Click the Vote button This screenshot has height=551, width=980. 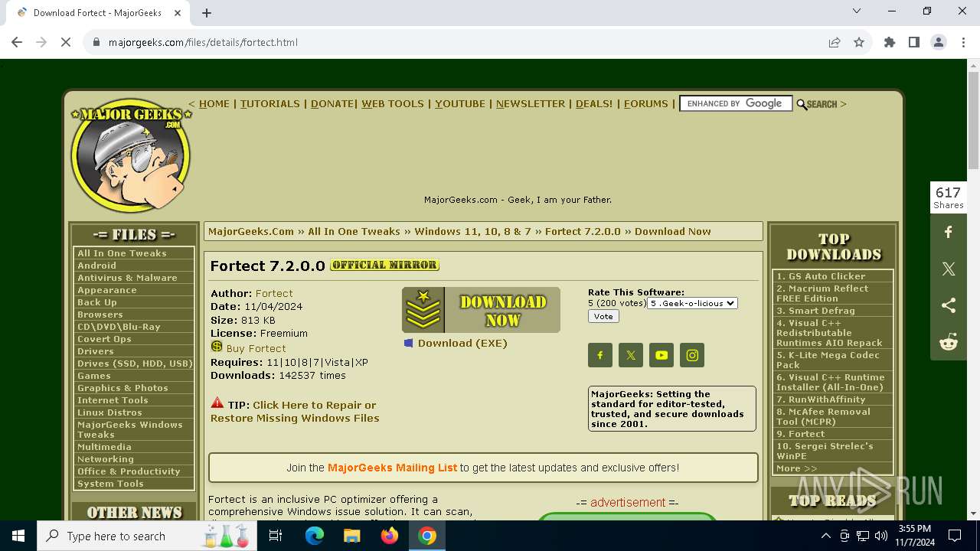[603, 316]
